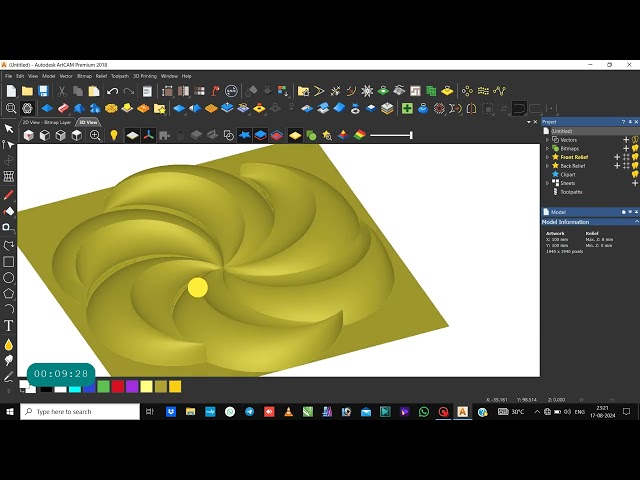Toggle the zero plane display button
The image size is (640, 480).
point(132,135)
